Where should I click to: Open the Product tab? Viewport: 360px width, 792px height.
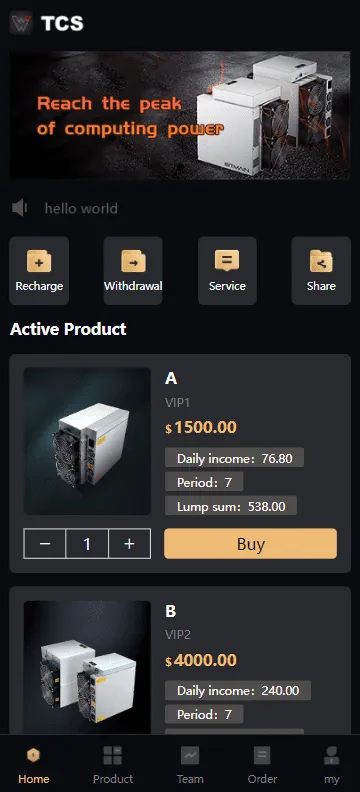tap(113, 765)
